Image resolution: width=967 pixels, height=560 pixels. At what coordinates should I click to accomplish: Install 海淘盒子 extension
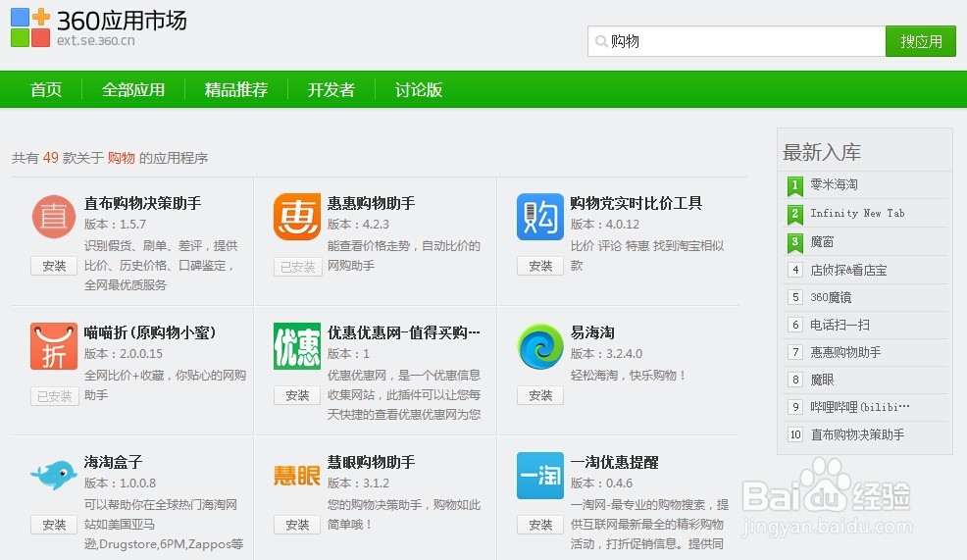coord(54,525)
